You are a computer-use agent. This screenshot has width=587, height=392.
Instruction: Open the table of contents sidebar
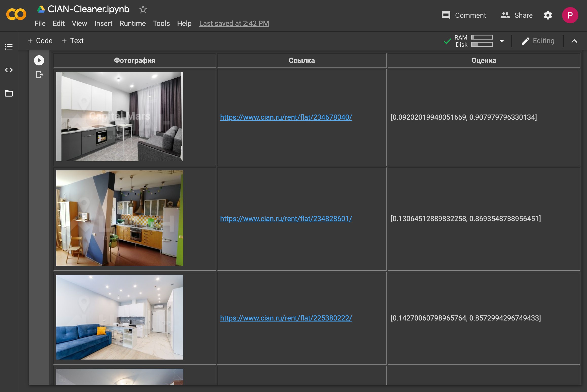click(9, 47)
